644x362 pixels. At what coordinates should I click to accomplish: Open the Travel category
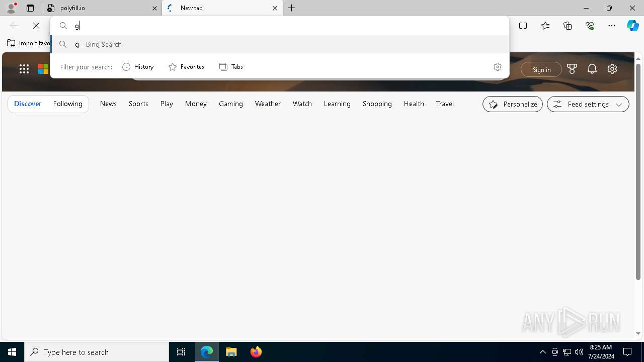pyautogui.click(x=445, y=104)
